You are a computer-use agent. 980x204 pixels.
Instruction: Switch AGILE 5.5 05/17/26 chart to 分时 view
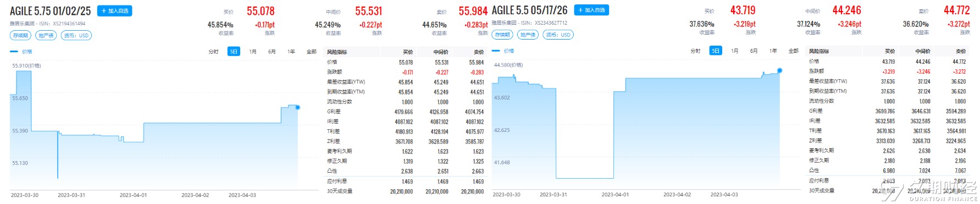tap(695, 51)
